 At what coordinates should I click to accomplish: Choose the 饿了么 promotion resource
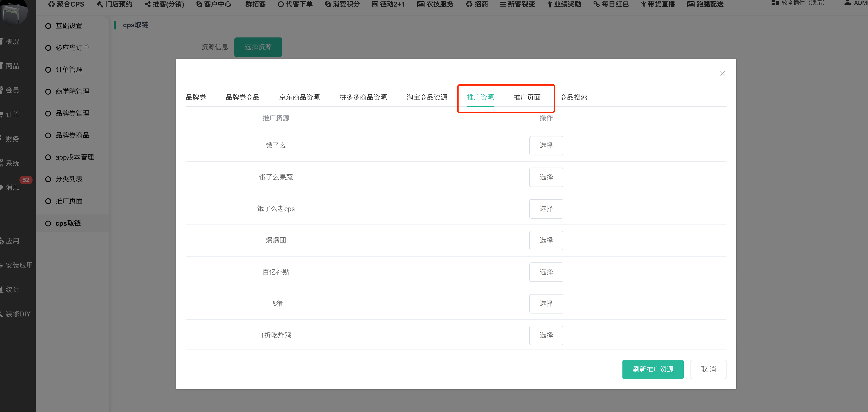pyautogui.click(x=546, y=145)
